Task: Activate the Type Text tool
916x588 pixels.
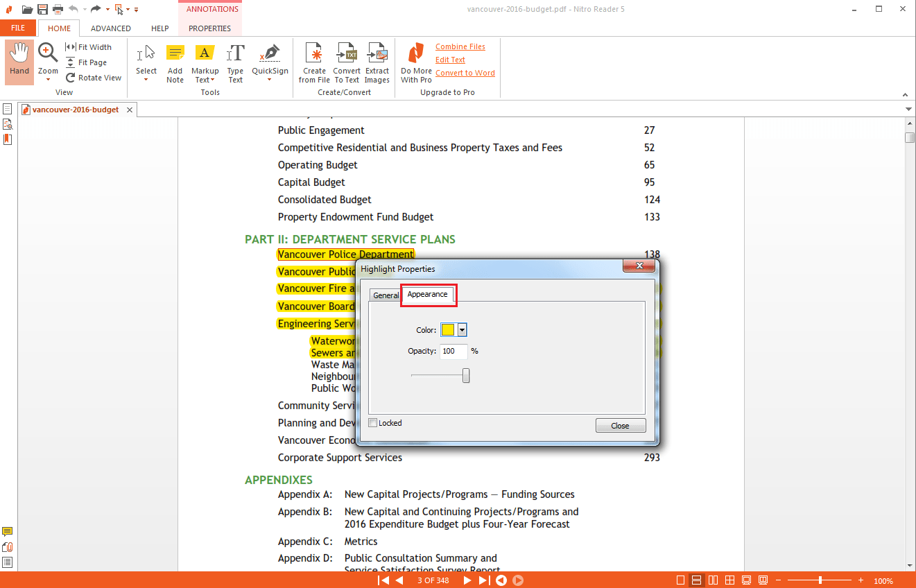Action: click(236, 64)
